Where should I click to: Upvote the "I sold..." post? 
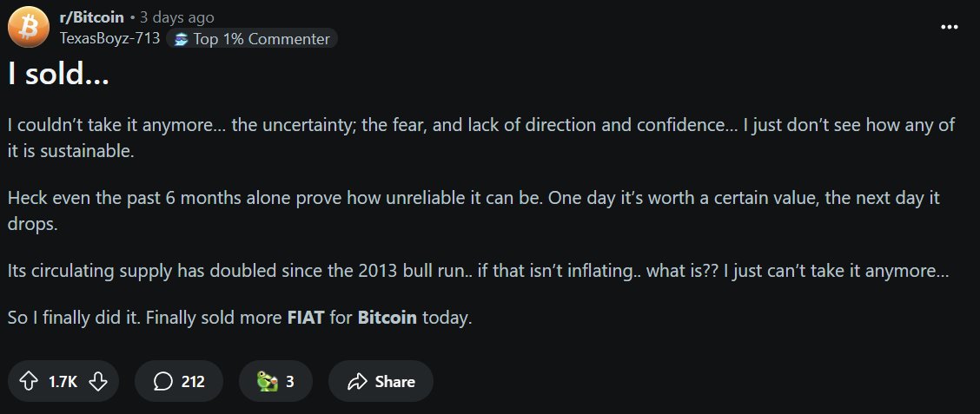(29, 381)
